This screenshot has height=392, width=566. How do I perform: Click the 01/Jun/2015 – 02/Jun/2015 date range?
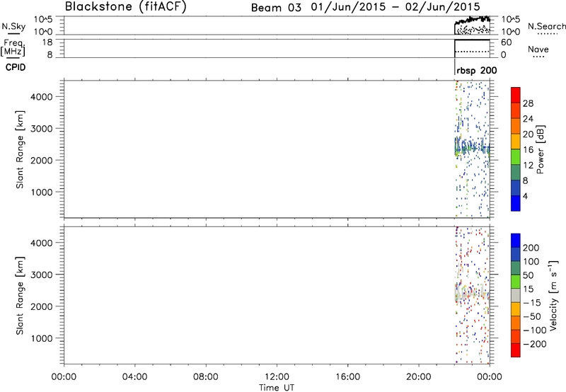tap(395, 7)
